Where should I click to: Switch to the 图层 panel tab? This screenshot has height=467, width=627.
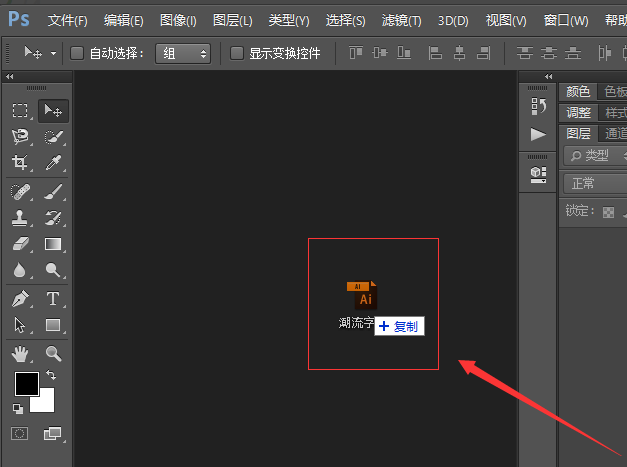(578, 133)
